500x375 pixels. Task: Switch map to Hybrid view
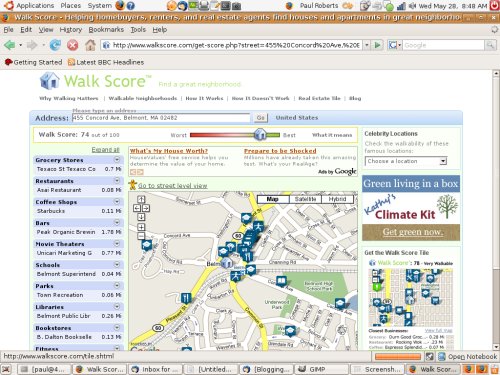coord(337,199)
